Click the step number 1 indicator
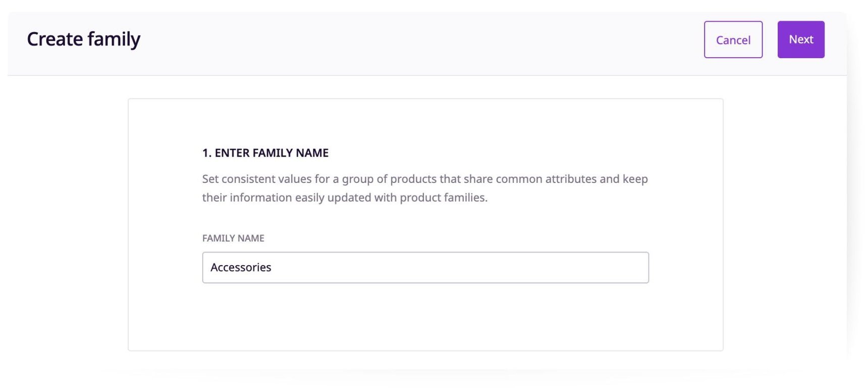Image resolution: width=868 pixels, height=390 pixels. click(206, 153)
